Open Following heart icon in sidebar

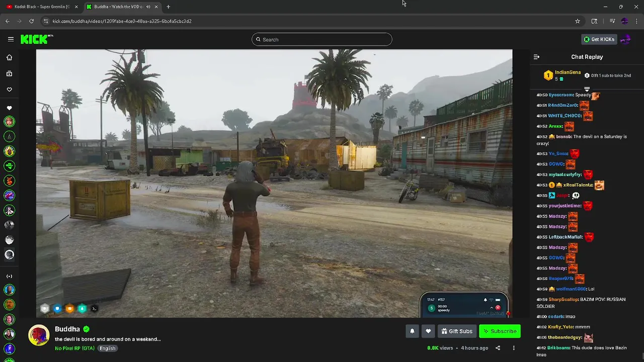[9, 89]
